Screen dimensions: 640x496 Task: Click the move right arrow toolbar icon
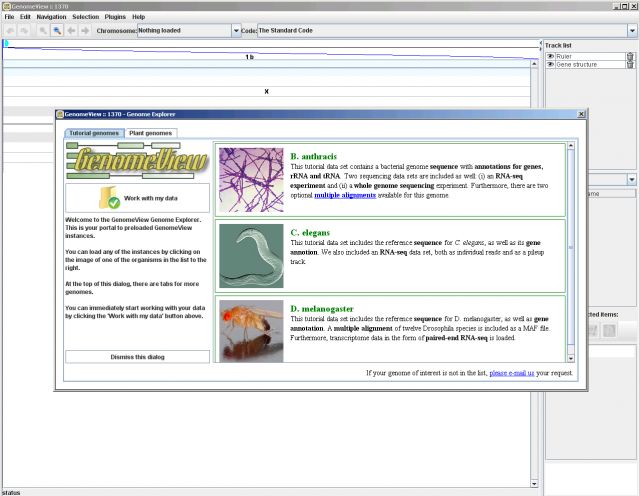(85, 31)
